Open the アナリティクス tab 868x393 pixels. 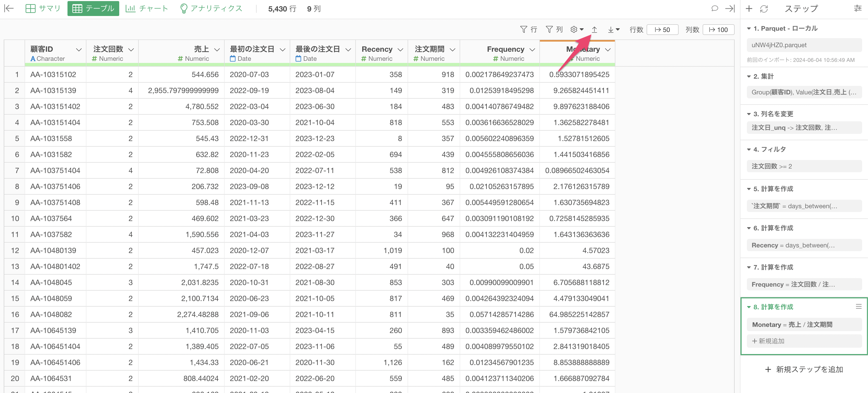coord(211,9)
